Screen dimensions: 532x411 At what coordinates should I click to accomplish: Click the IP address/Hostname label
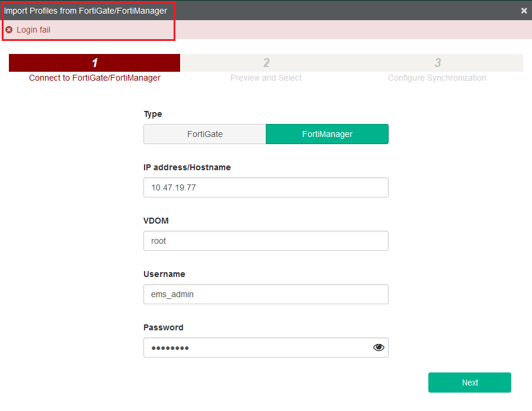tap(187, 167)
